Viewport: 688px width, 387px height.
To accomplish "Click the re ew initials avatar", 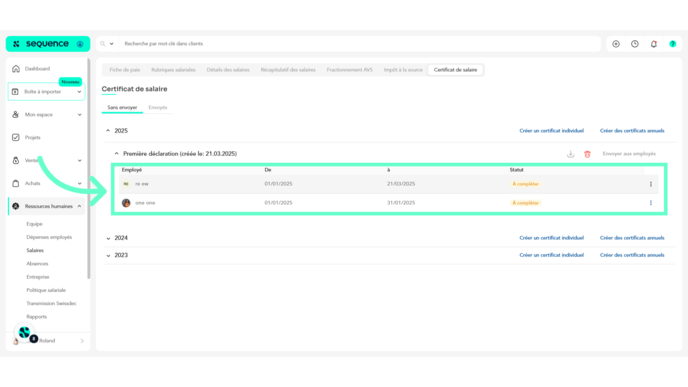I will tap(126, 184).
